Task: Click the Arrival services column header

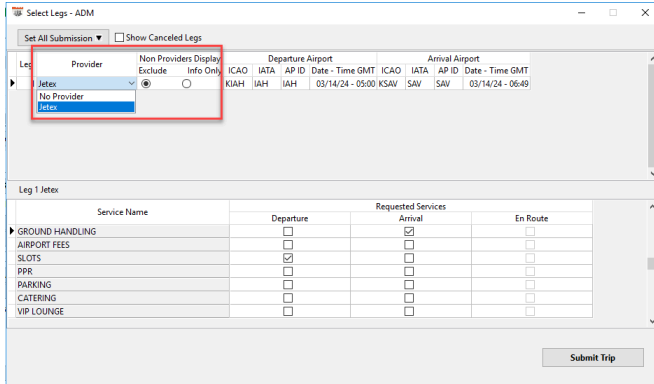Action: point(411,218)
